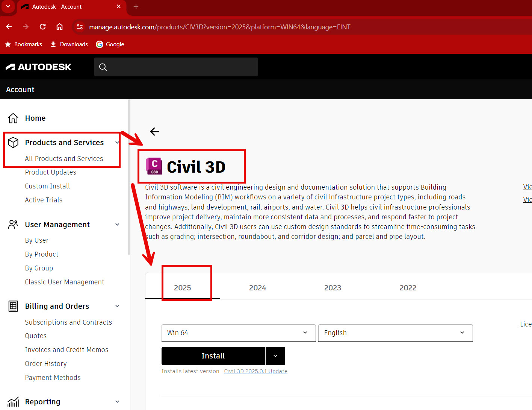Open Order History
This screenshot has width=532, height=410.
click(x=46, y=364)
